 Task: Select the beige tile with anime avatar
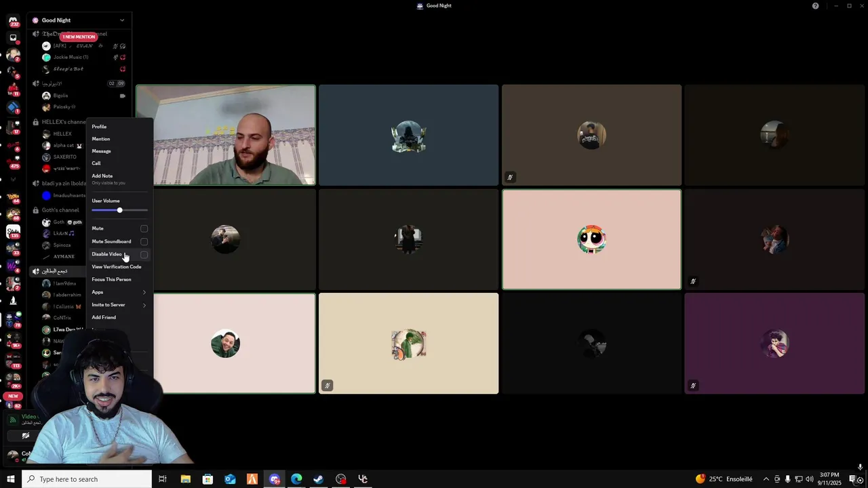pyautogui.click(x=408, y=344)
